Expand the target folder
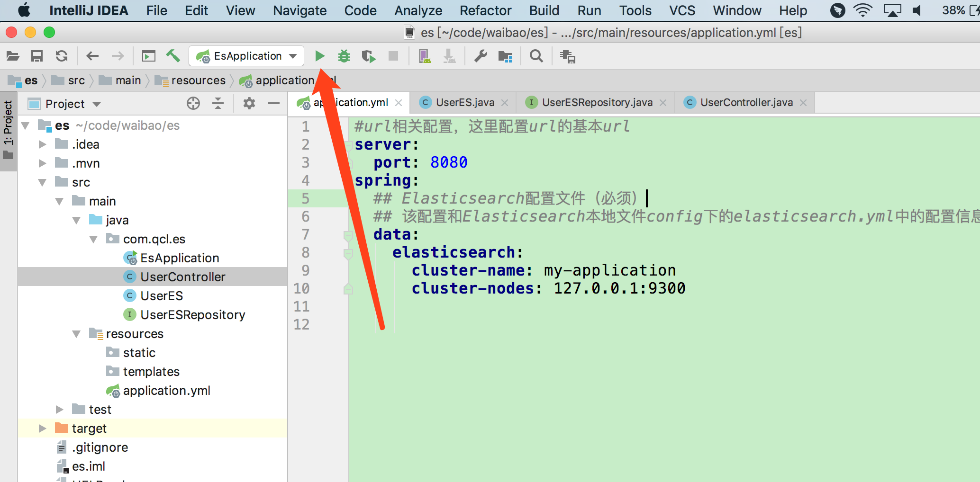This screenshot has height=482, width=980. 43,428
